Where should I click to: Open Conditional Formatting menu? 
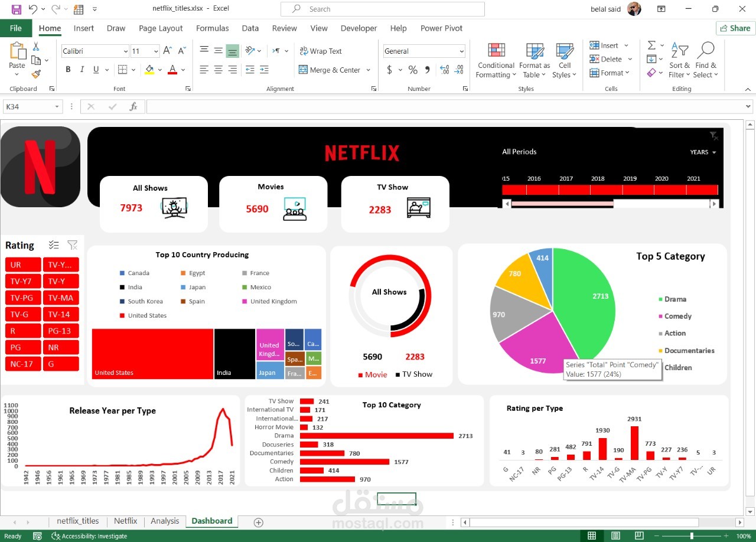[496, 60]
